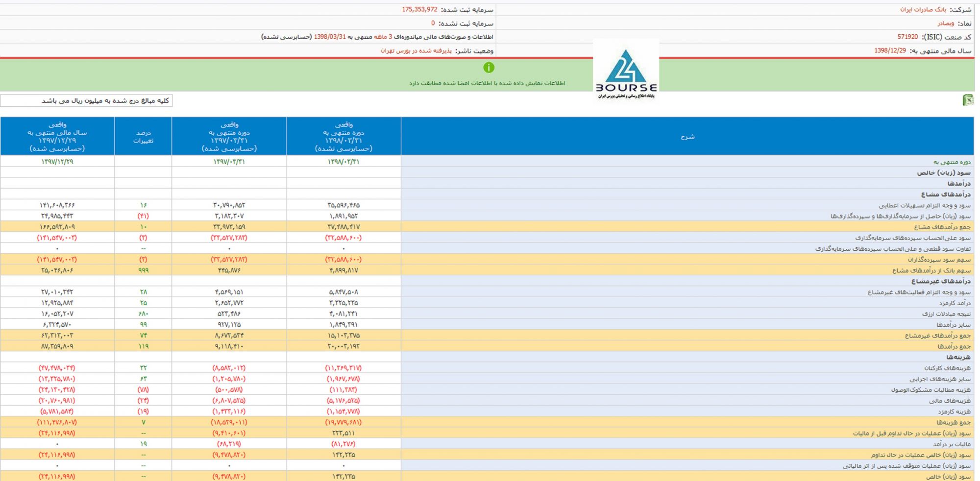
Task: Click the red cell value (۱۹,۷۷۹,۶۸۱)
Action: pos(343,422)
